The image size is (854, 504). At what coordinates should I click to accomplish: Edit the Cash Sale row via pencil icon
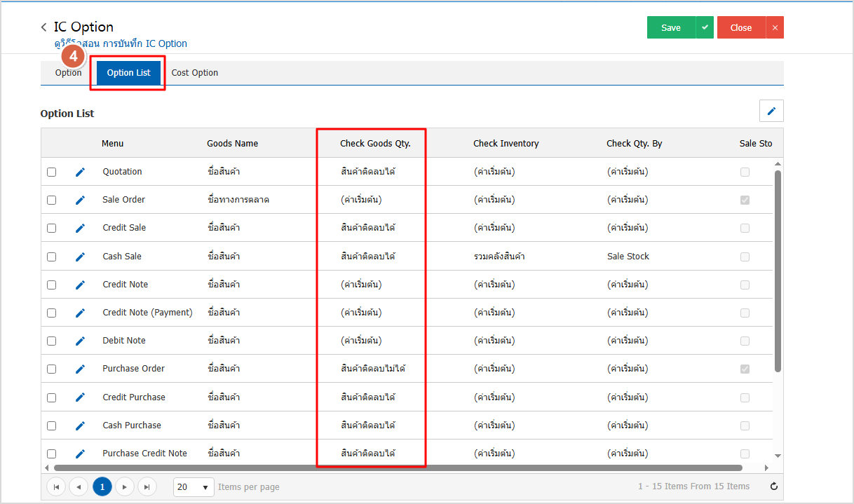pos(80,257)
